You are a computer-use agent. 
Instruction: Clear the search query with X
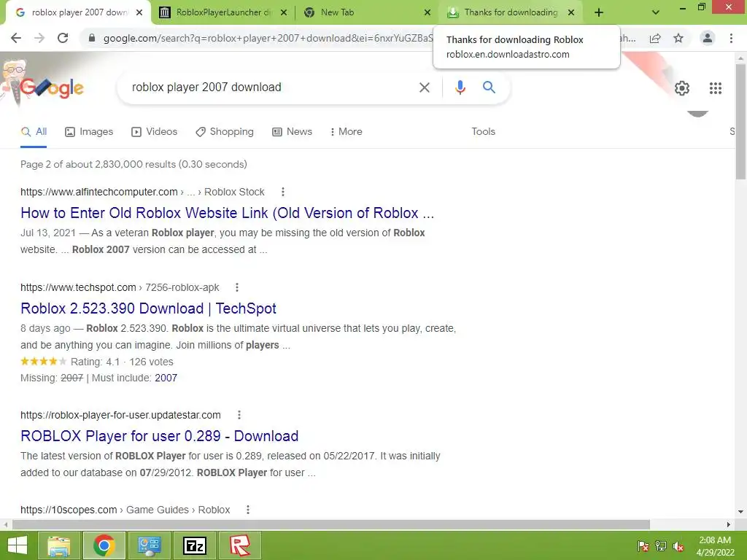[424, 87]
